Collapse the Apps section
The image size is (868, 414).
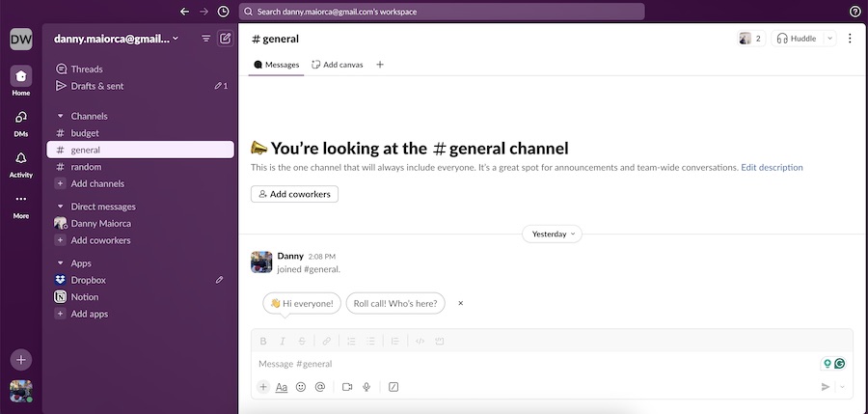61,263
